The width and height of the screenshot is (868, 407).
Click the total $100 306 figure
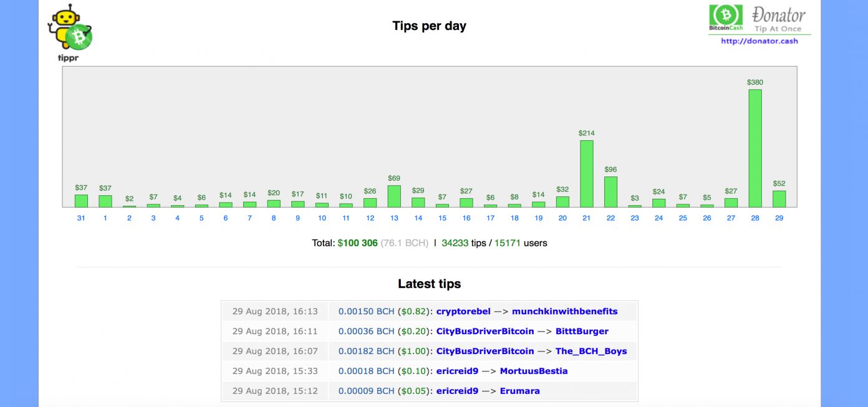[357, 243]
